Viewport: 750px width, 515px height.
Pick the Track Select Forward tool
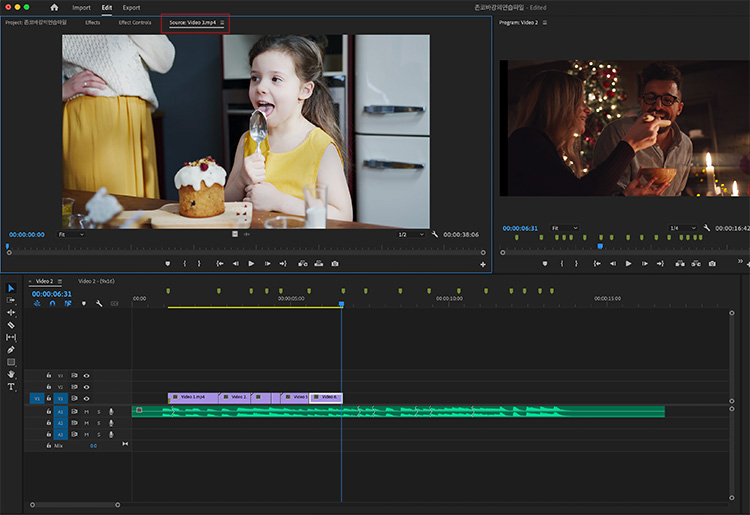(x=11, y=300)
